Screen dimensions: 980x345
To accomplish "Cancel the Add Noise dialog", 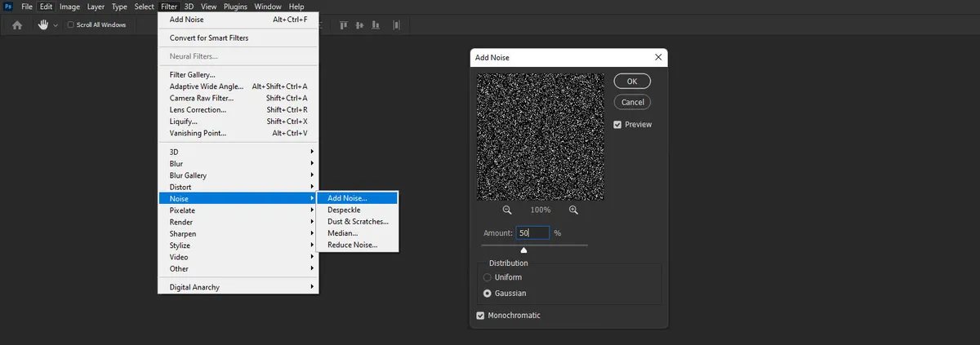I will pyautogui.click(x=632, y=103).
